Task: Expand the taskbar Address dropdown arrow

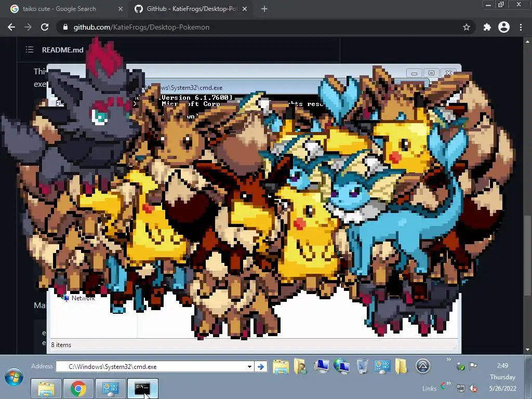Action: [x=249, y=367]
